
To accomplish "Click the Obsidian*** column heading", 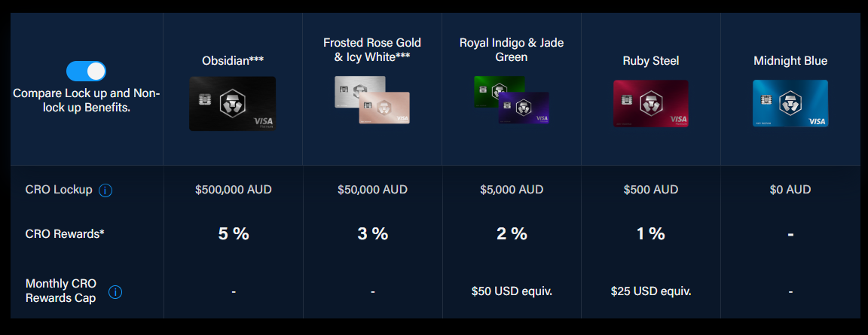I will (x=233, y=61).
